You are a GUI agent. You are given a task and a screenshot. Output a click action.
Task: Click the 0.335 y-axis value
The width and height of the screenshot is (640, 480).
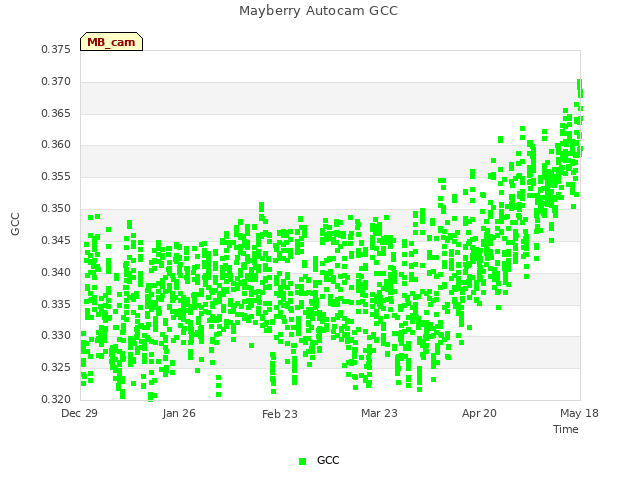(56, 304)
